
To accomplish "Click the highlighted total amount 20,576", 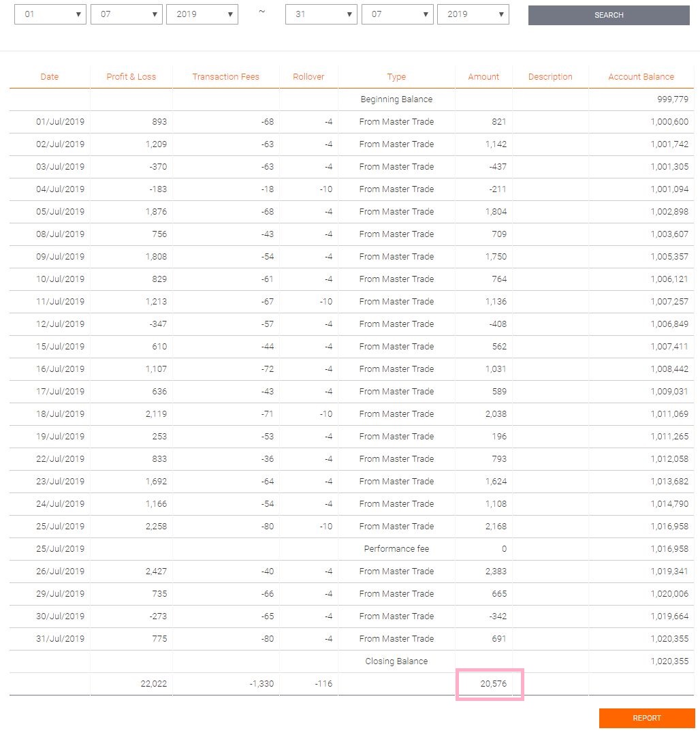I will (490, 684).
